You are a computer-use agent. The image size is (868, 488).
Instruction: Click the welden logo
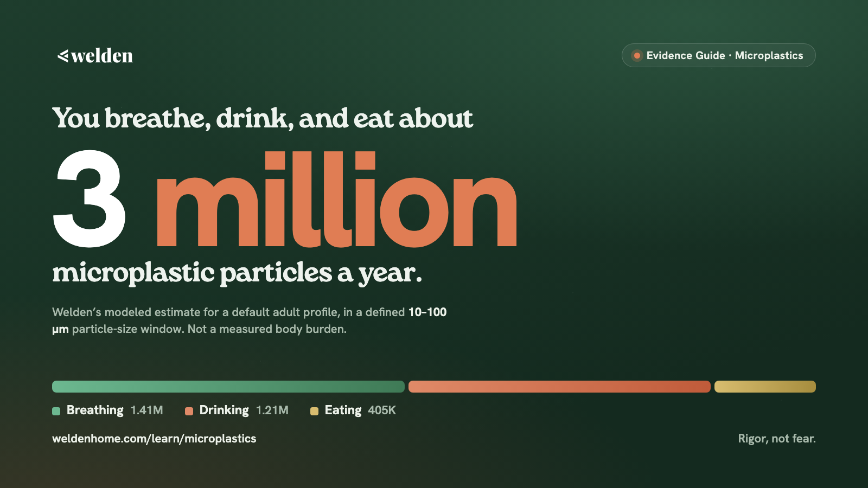point(95,55)
